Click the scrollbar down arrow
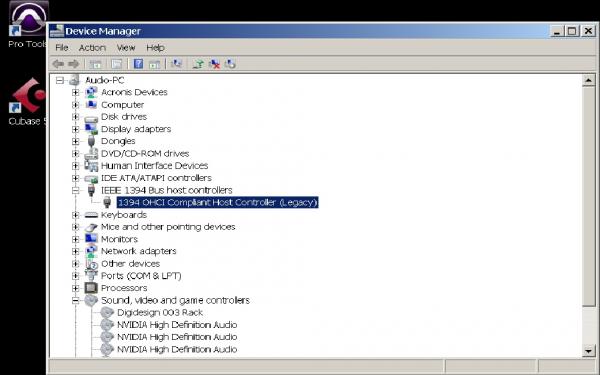 (588, 351)
